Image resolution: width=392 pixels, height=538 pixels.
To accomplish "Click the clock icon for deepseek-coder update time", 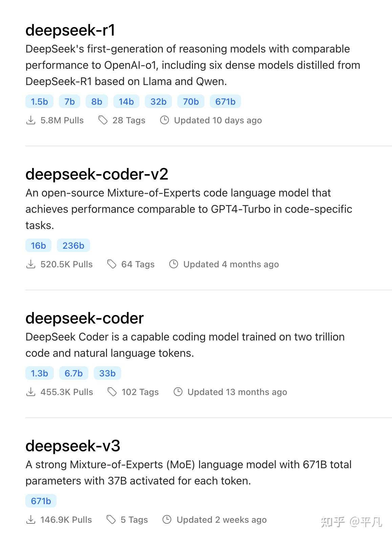I will click(x=178, y=392).
